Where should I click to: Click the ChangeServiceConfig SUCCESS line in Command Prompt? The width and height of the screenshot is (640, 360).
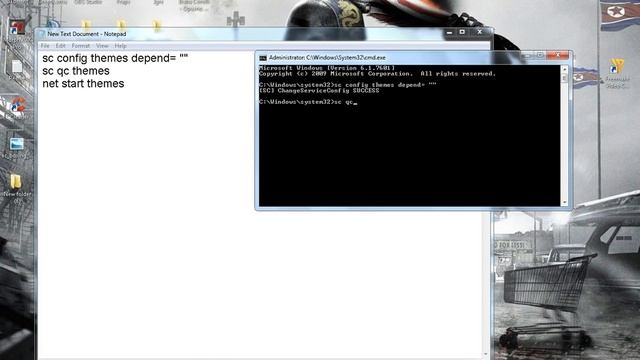click(x=319, y=91)
